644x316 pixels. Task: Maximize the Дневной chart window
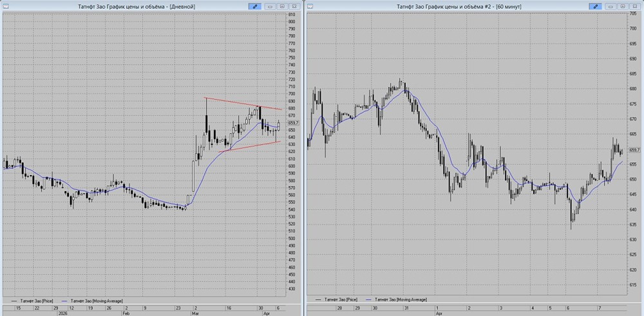(282, 6)
